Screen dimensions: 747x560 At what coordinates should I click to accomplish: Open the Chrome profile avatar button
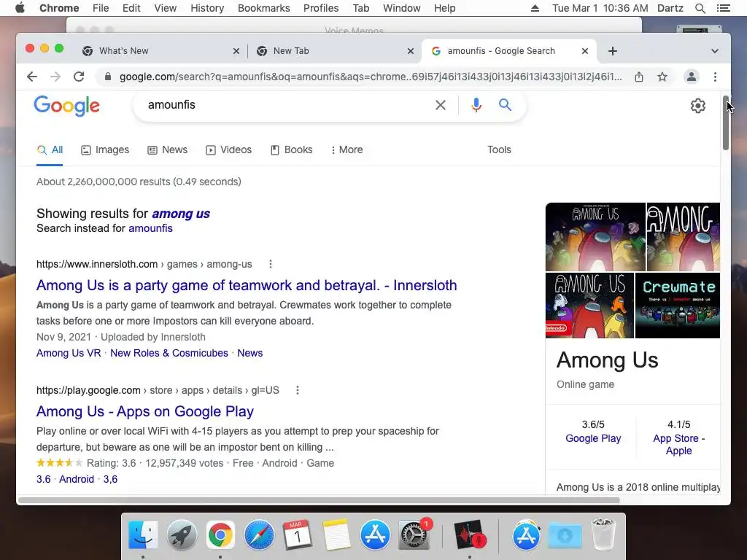(x=691, y=77)
